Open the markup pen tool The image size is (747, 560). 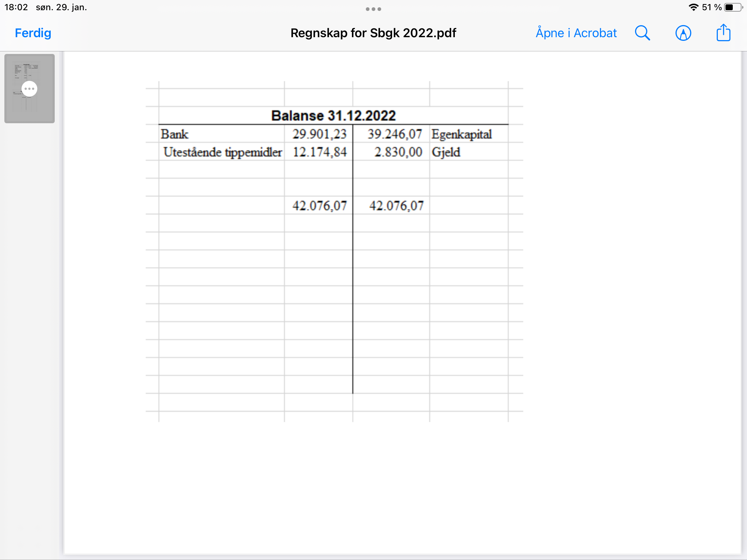tap(683, 33)
